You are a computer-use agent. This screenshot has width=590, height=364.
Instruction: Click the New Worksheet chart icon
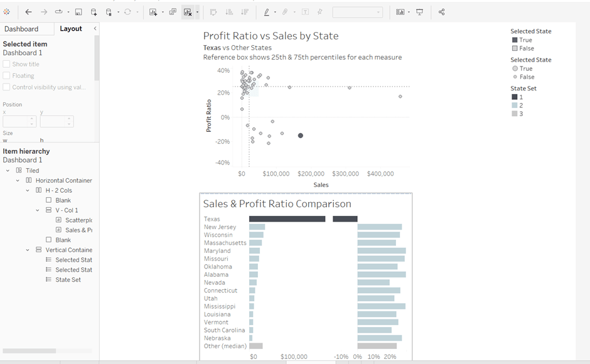(x=153, y=12)
